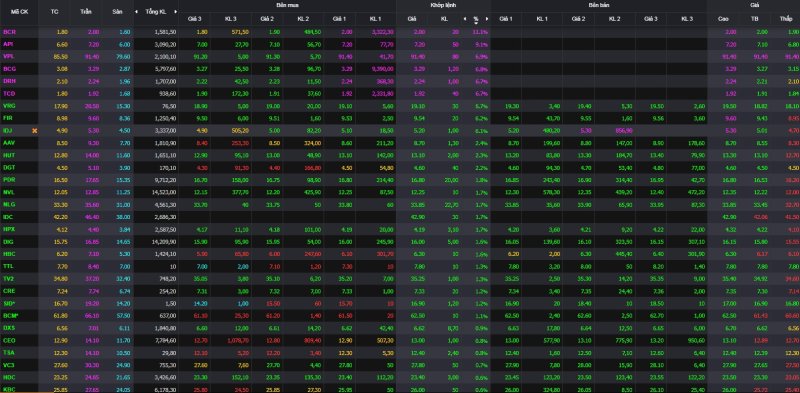Open the API stock symbol

[x=8, y=44]
